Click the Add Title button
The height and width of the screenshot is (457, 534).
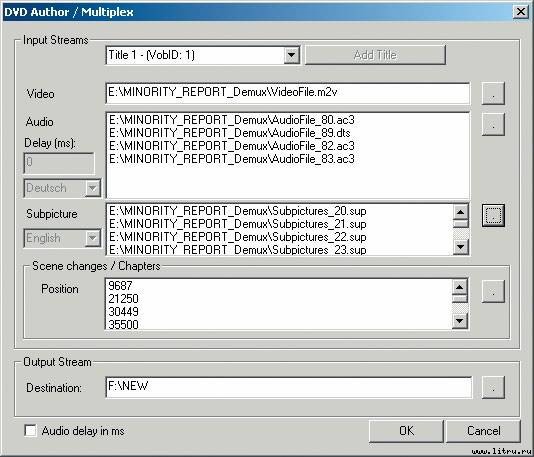[x=375, y=55]
